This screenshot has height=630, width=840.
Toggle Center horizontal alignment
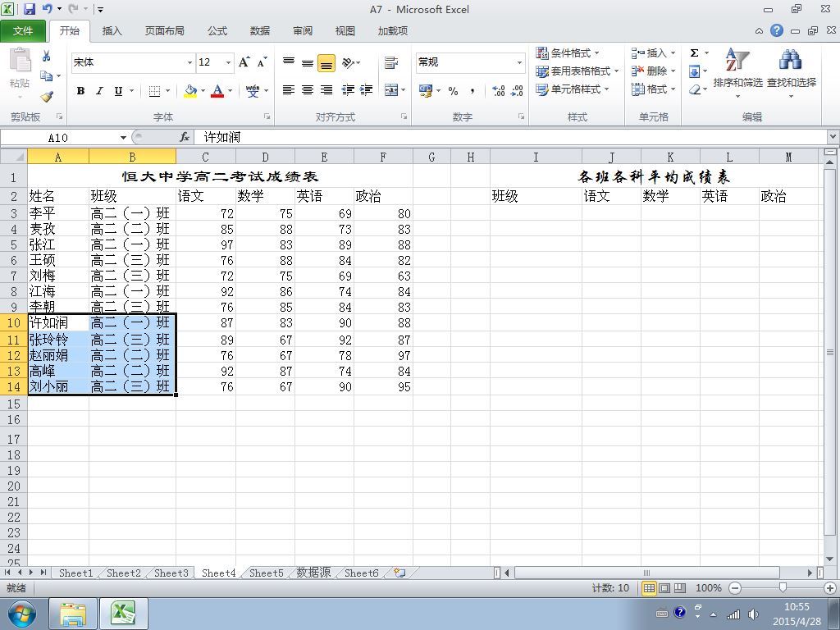coord(308,90)
